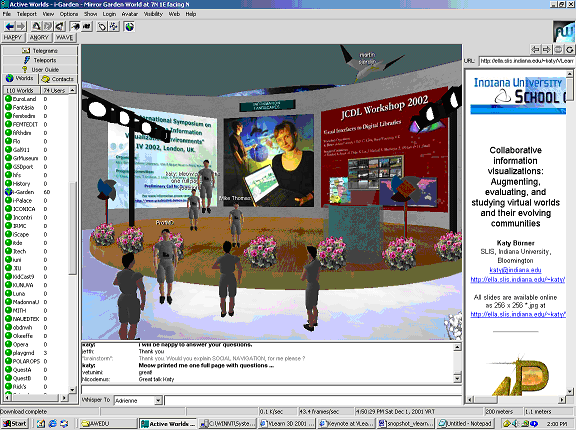Image resolution: width=576 pixels, height=432 pixels.
Task: Click the katy@indiana.edu email link
Action: click(x=515, y=270)
